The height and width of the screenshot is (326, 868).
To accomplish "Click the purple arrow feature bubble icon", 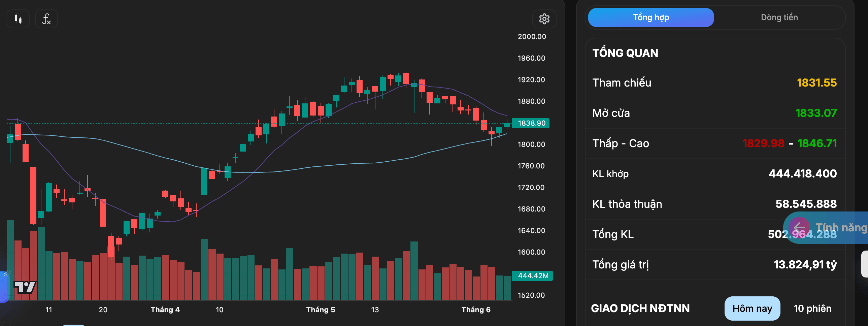I will 799,228.
